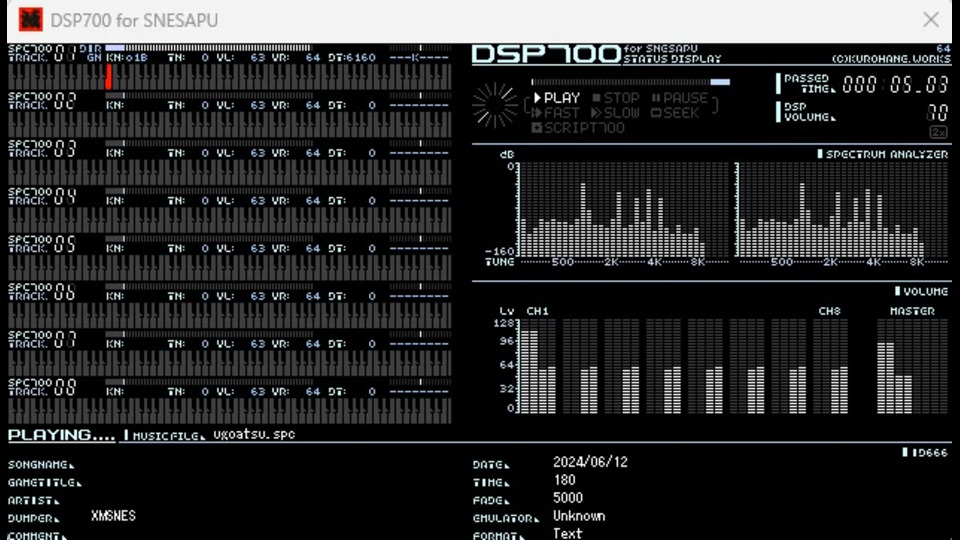Click SPC700 track 05 label
The width and height of the screenshot is (960, 540).
42,244
